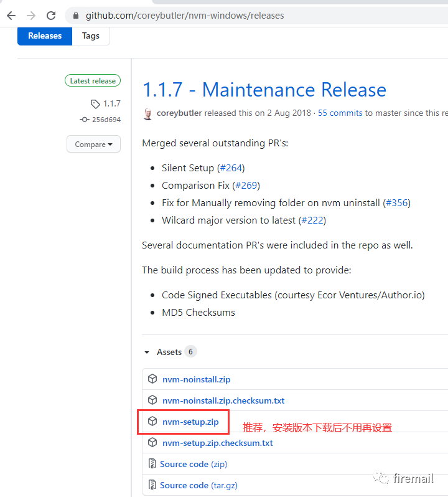The width and height of the screenshot is (448, 497).
Task: Open commit 256d694
Action: 106,120
